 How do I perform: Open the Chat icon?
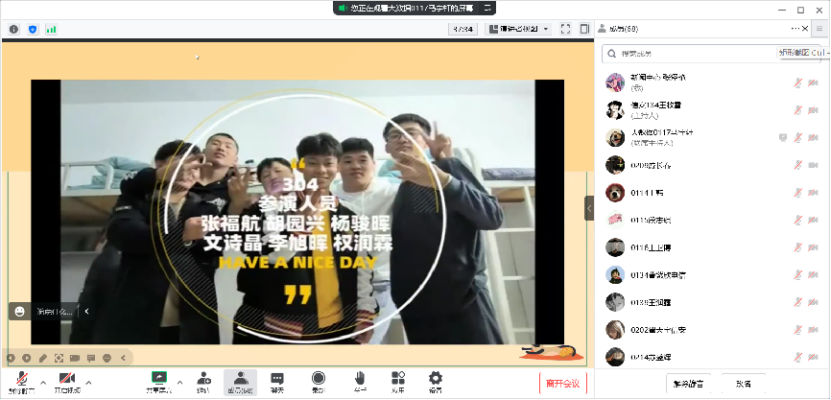click(x=277, y=381)
